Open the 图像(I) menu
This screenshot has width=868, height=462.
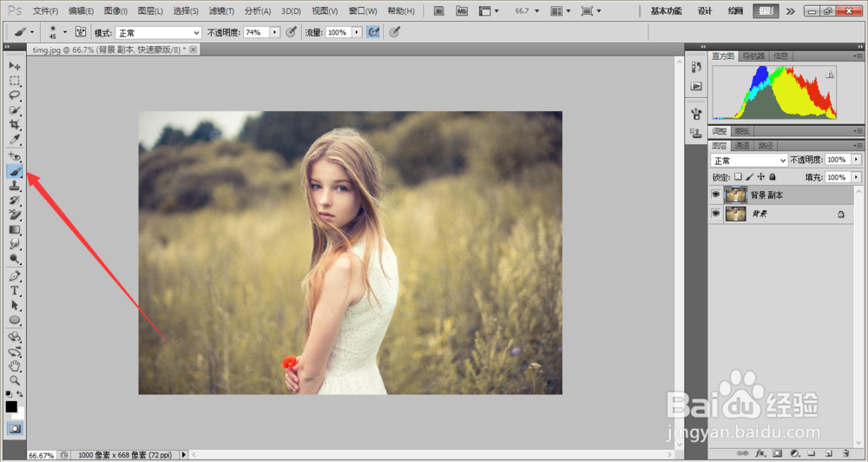(x=115, y=11)
